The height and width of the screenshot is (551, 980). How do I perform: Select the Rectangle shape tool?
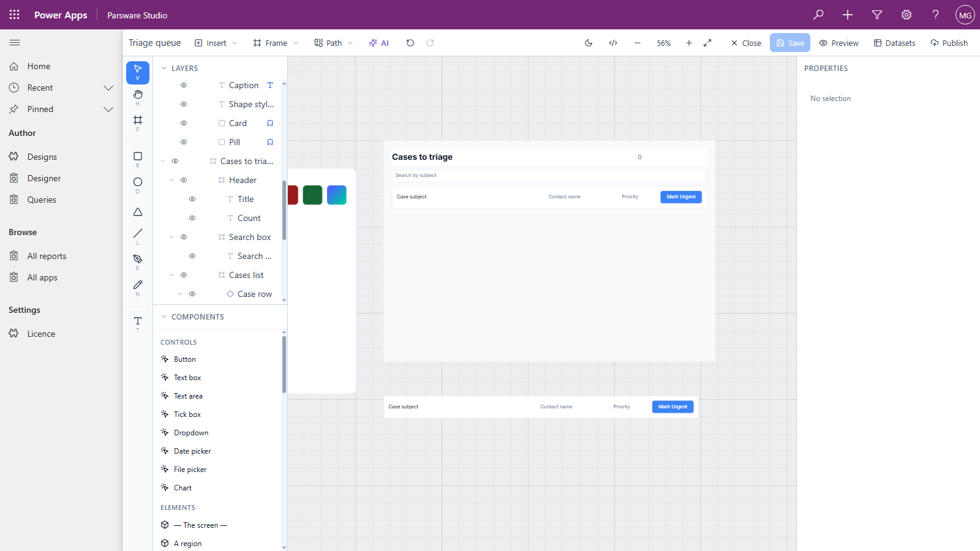click(x=138, y=159)
